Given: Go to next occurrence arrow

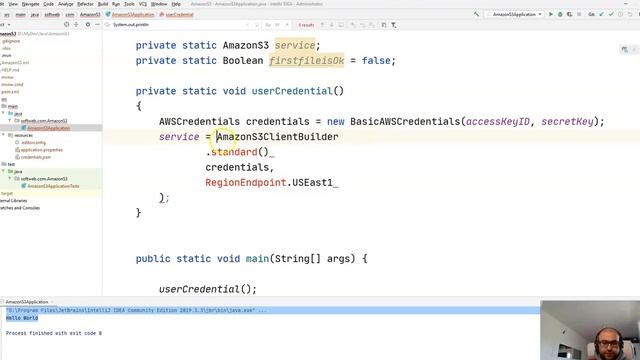Looking at the screenshot, I should (331, 25).
